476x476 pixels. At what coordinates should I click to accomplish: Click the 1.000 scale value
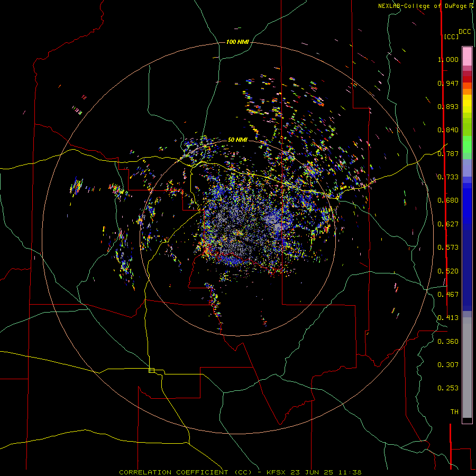(448, 59)
